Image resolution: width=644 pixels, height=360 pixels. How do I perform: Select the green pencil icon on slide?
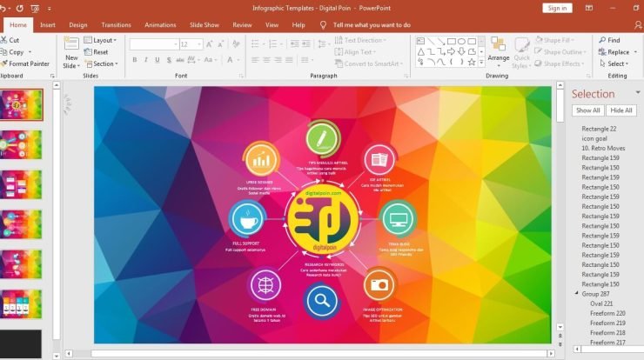click(x=323, y=139)
